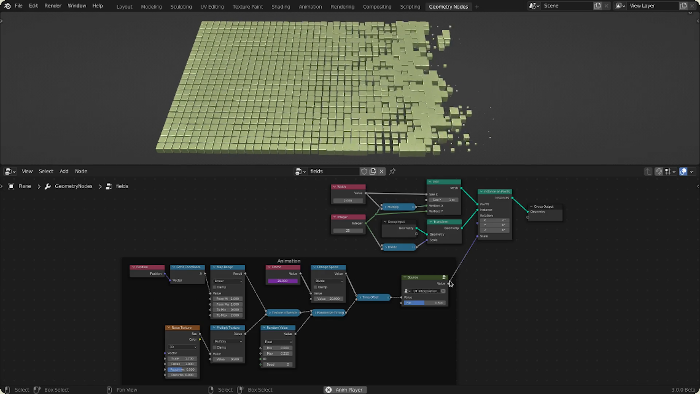700x394 pixels.
Task: Open the Add menu in node editor
Action: [x=64, y=171]
